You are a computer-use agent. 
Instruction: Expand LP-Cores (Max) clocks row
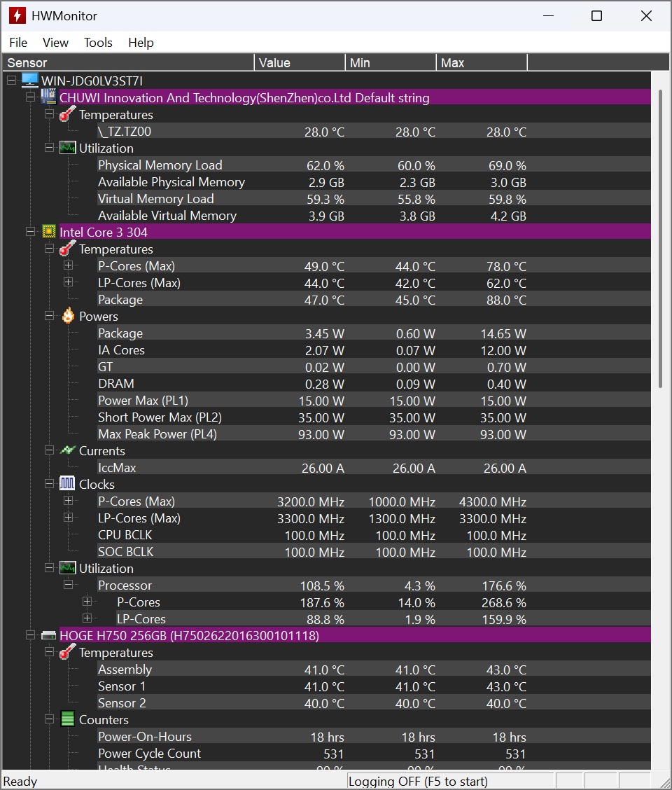[68, 518]
